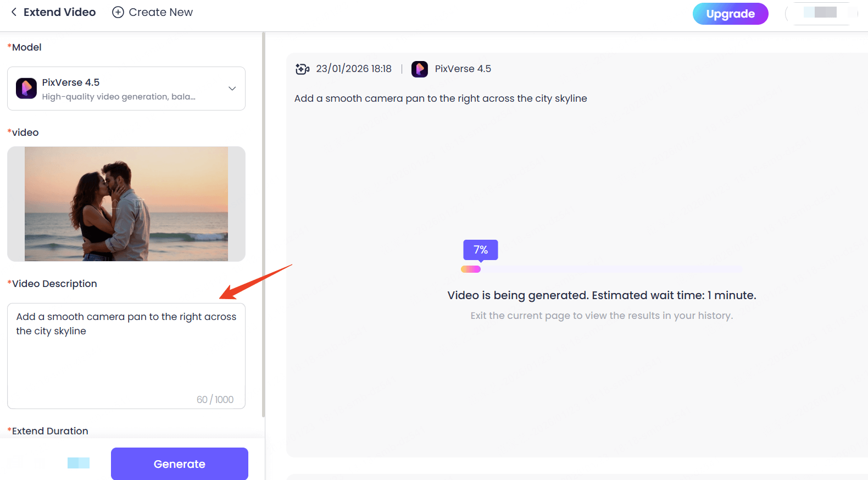868x480 pixels.
Task: Select the Create New label
Action: tap(160, 12)
